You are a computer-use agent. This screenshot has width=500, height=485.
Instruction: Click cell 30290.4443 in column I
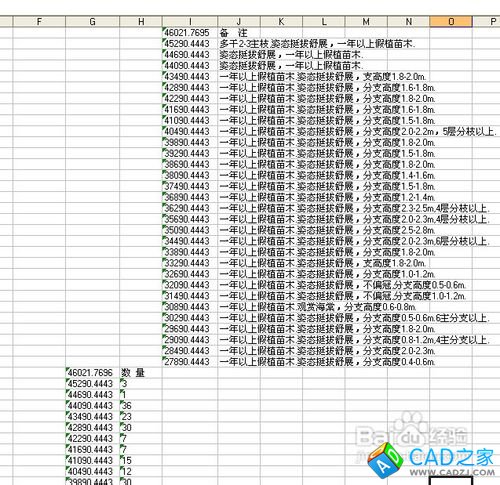coord(190,318)
